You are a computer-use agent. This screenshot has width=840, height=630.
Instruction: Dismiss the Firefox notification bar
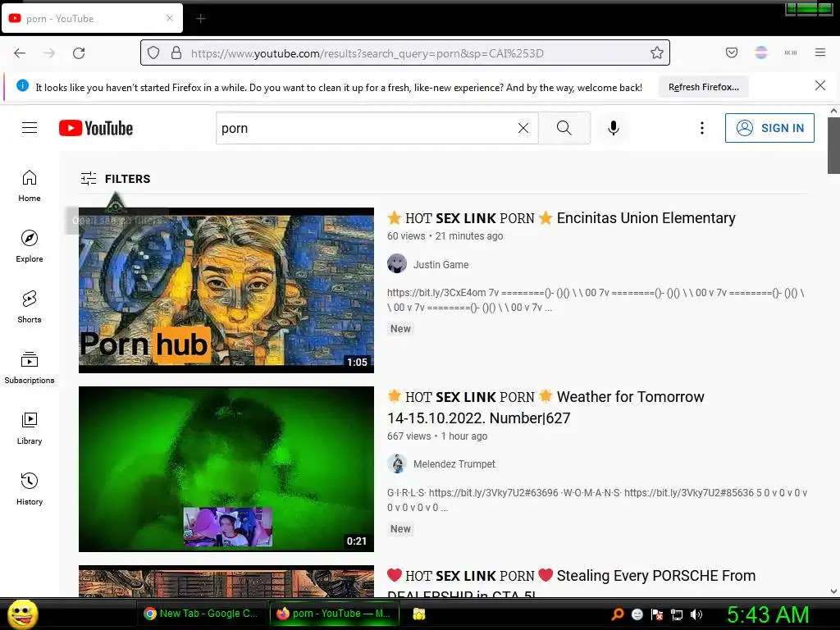pos(819,85)
